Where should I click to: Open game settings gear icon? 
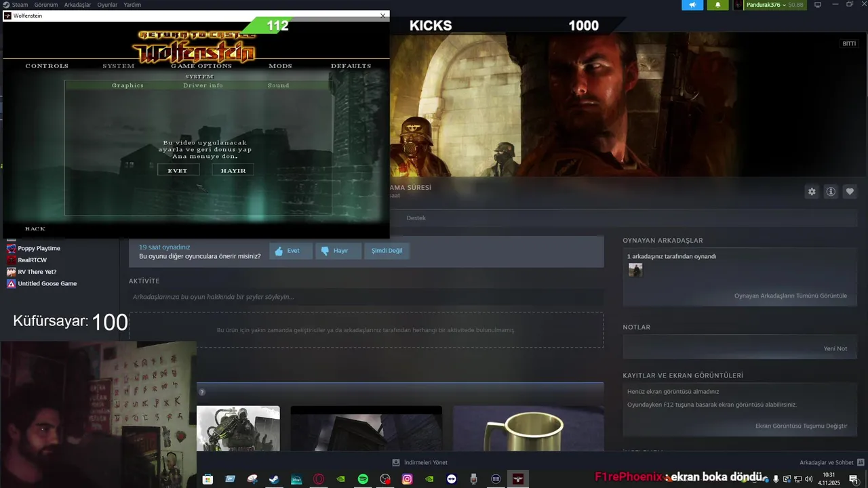(x=812, y=192)
